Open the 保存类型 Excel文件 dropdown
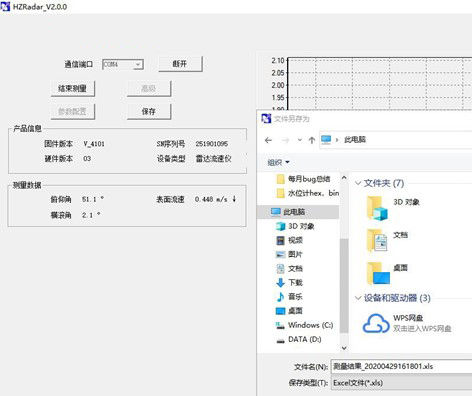472x396 pixels. point(401,383)
